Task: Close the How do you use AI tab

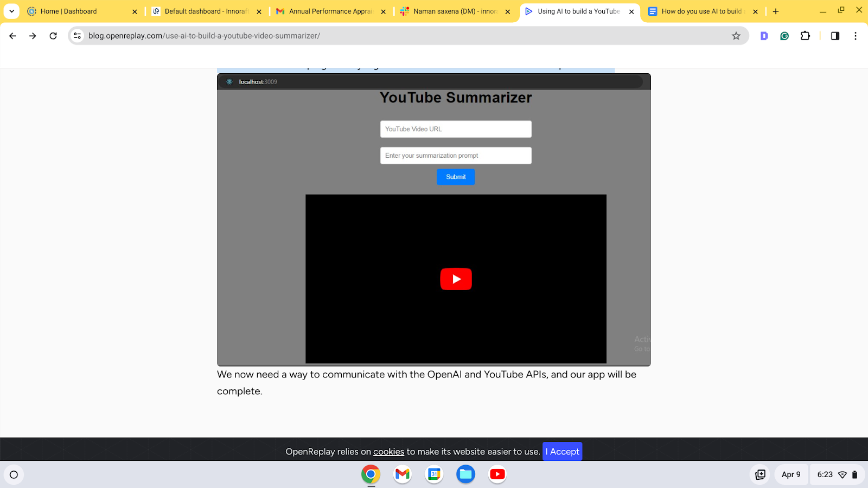Action: pos(755,11)
